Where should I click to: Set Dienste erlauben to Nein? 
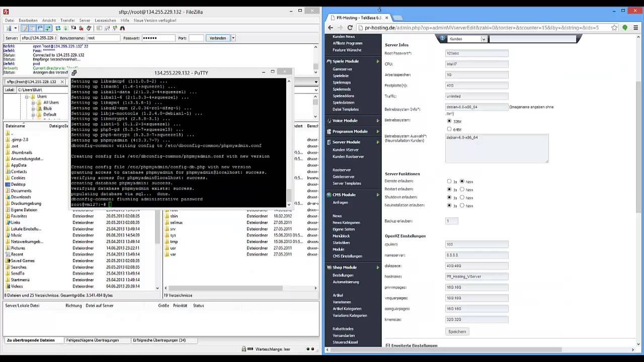coord(462,182)
